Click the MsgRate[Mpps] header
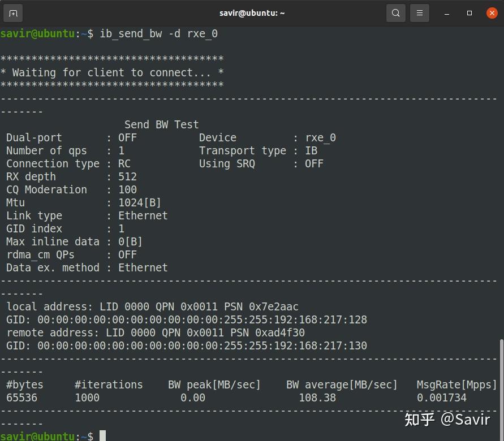504x441 pixels. 456,385
